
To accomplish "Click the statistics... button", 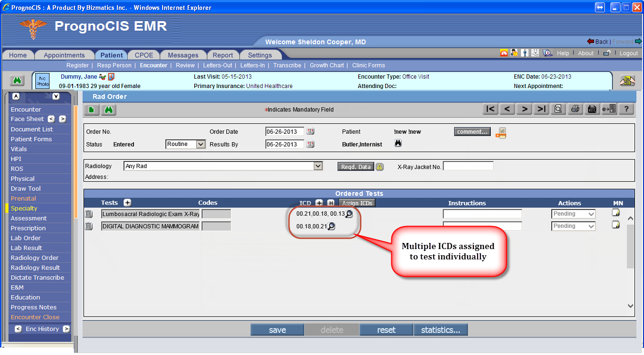I will coord(441,330).
